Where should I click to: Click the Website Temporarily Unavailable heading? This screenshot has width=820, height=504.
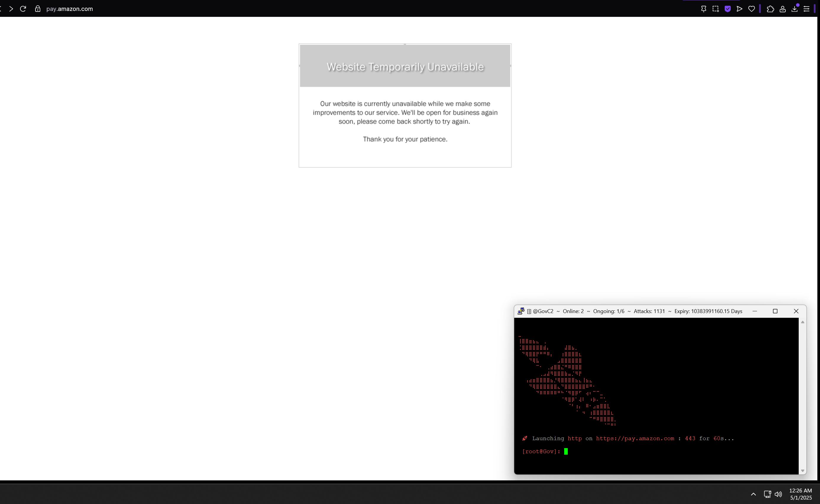[405, 67]
